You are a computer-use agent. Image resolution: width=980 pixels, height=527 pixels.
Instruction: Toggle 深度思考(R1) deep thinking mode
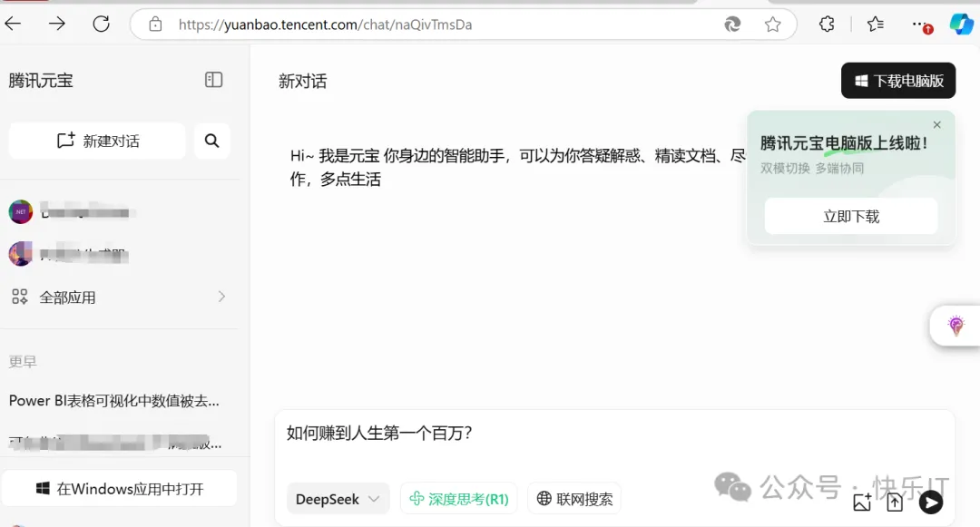tap(459, 499)
